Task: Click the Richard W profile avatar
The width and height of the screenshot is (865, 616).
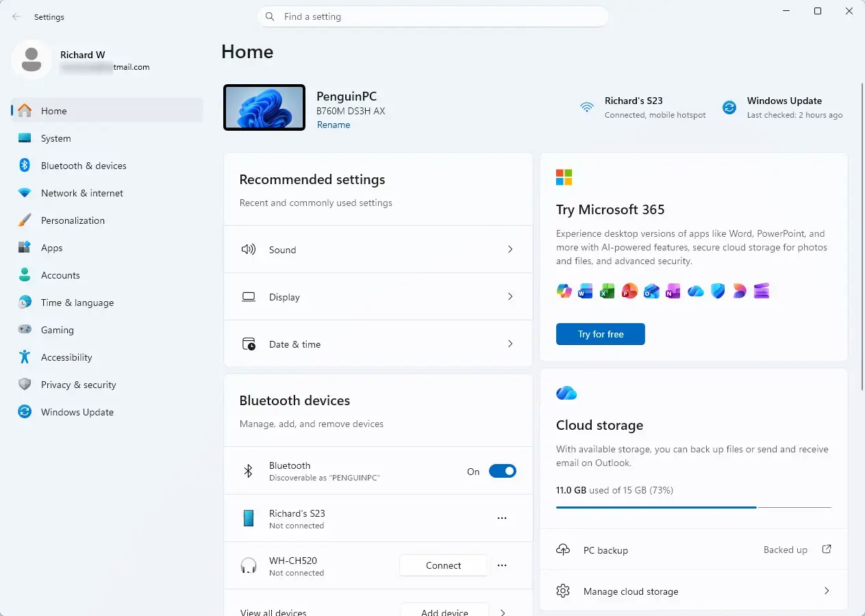Action: [31, 60]
